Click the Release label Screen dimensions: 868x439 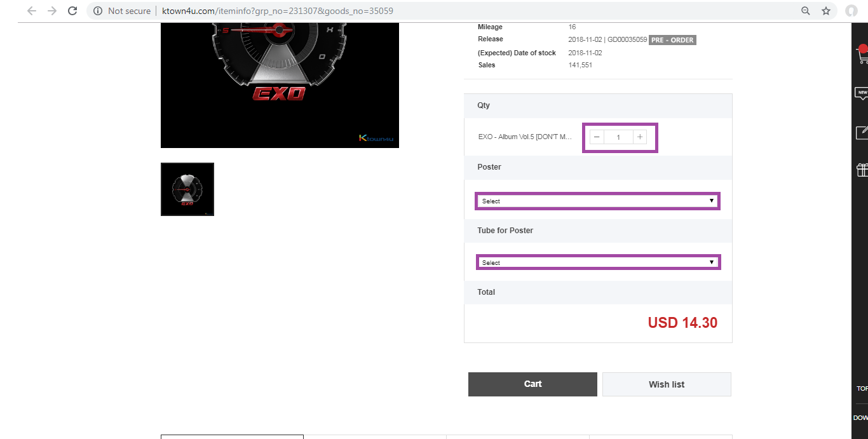(x=491, y=39)
